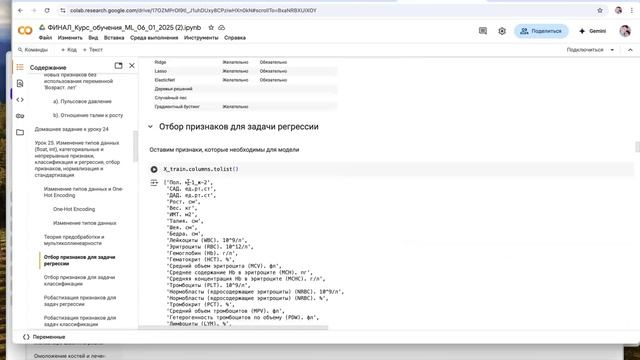Image resolution: width=640 pixels, height=360 pixels.
Task: Go to Робастизация признаков для задач классификации
Action: tap(80, 320)
